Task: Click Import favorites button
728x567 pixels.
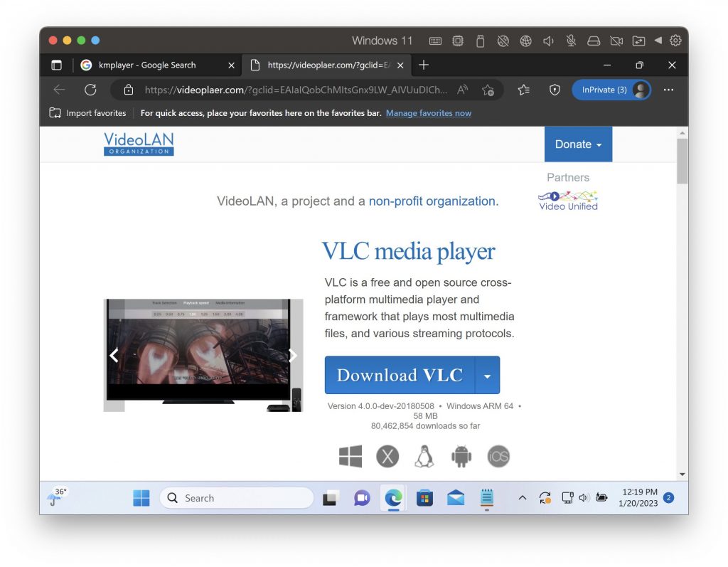Action: tap(87, 113)
